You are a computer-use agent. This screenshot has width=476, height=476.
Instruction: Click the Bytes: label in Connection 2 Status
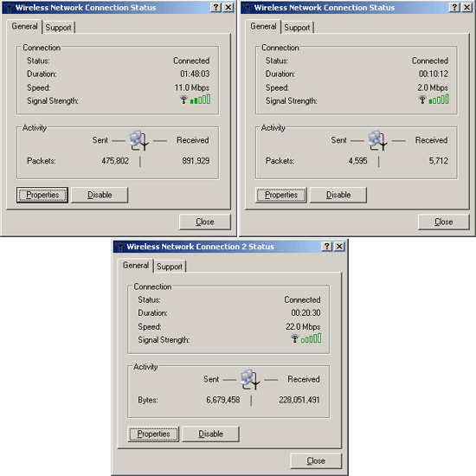click(148, 400)
